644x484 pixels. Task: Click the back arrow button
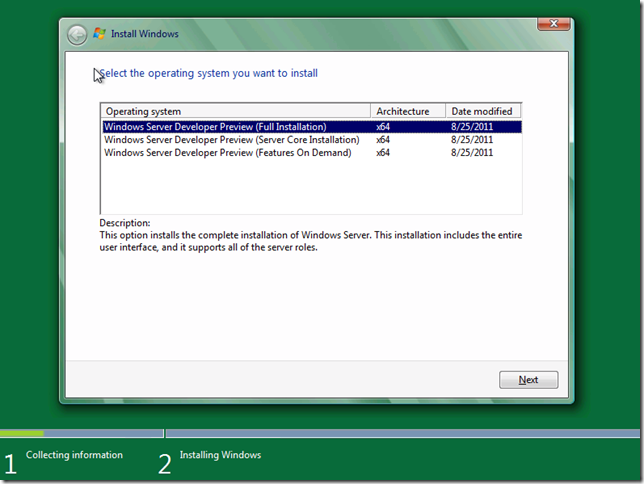coord(77,35)
